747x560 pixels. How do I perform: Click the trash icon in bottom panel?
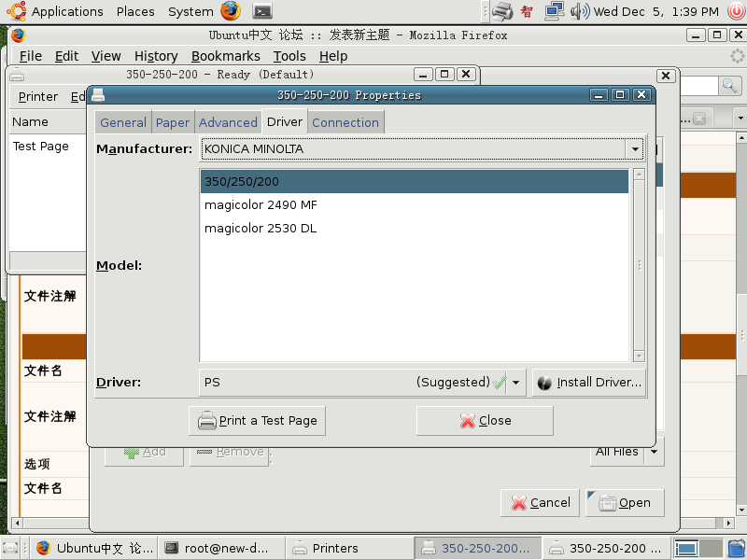coord(737,548)
